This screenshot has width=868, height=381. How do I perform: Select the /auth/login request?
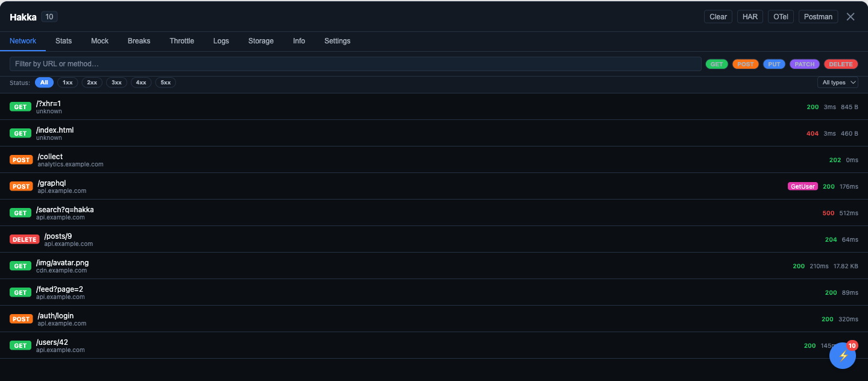click(x=434, y=319)
